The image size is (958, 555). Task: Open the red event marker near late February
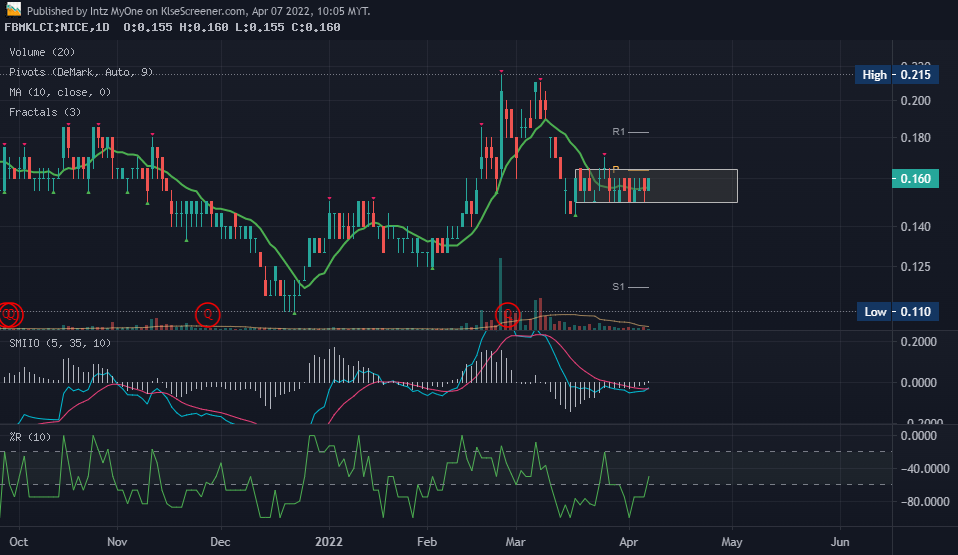(x=509, y=315)
